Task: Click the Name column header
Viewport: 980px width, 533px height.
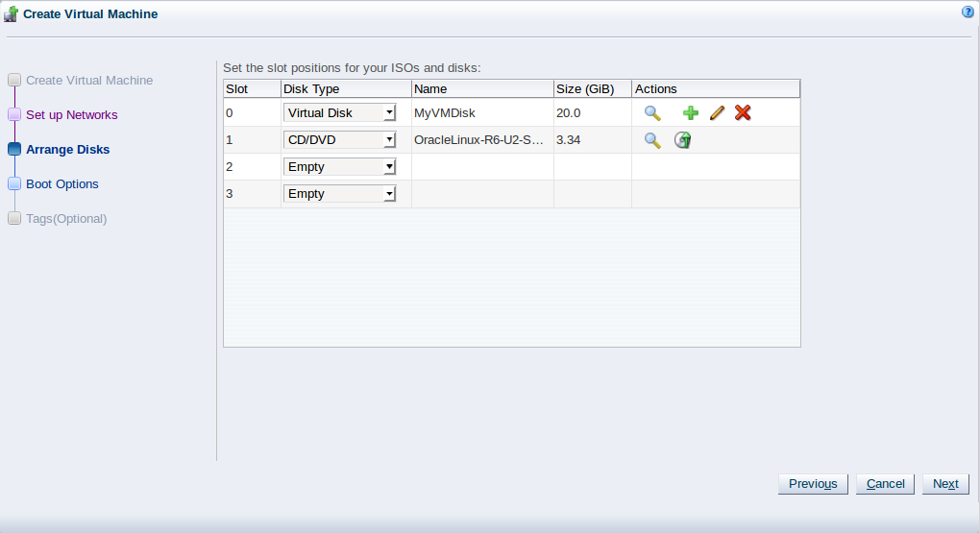Action: coord(482,88)
